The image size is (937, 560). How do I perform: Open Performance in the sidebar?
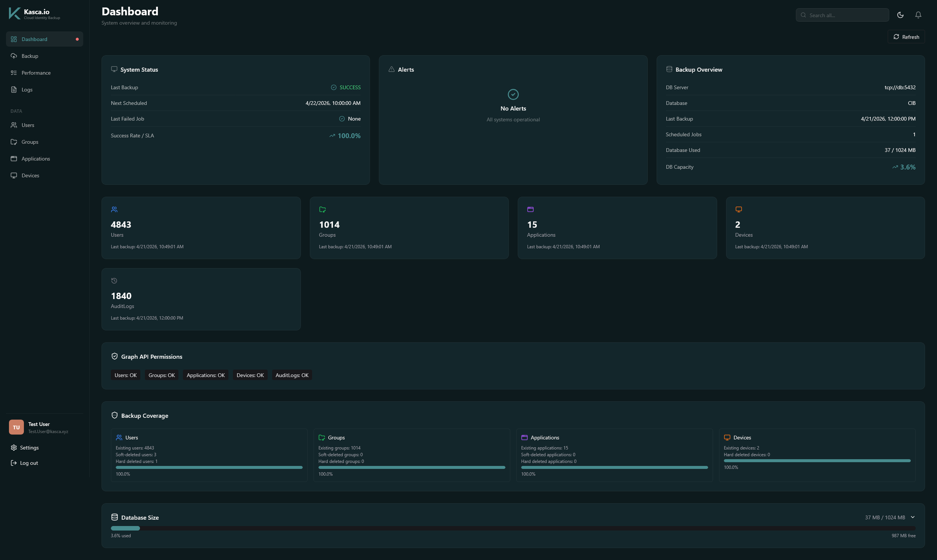45,73
